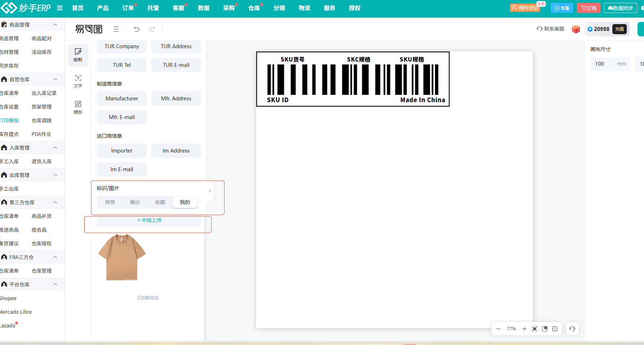This screenshot has width=644, height=345.
Task: Insert the Mfr. E-mail field
Action: pyautogui.click(x=122, y=117)
